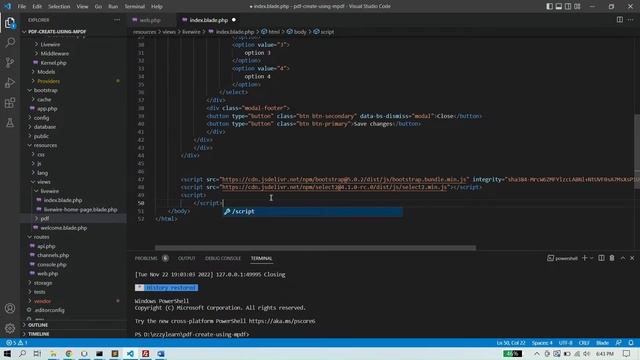
Task: Click the feedback icon in status bar
Action: click(619, 343)
